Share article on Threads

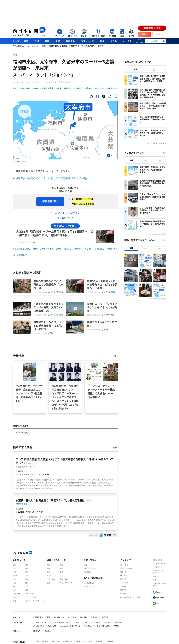(91, 96)
